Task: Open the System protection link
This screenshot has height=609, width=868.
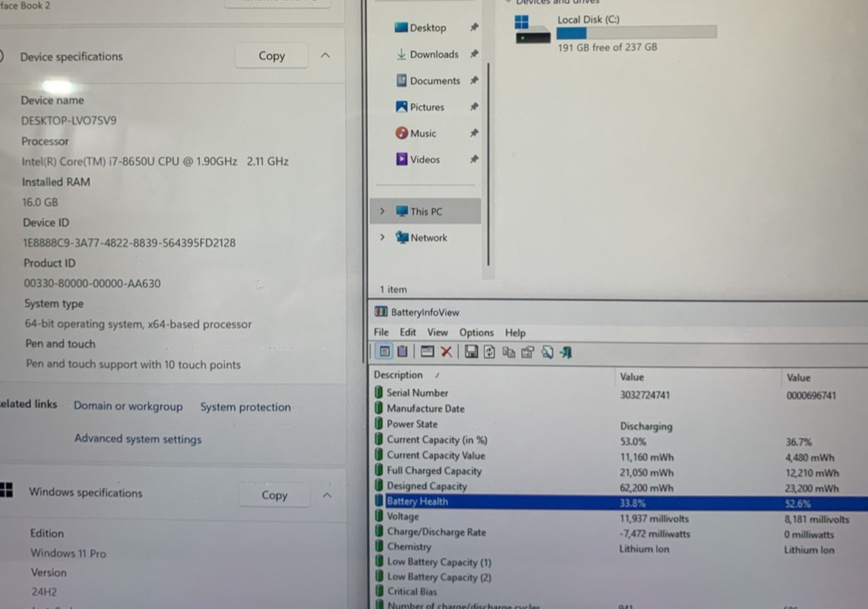Action: (x=246, y=407)
